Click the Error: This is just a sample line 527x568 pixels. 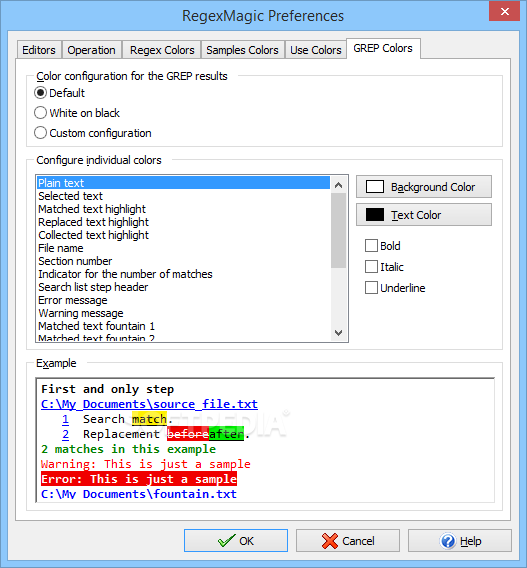click(x=139, y=479)
